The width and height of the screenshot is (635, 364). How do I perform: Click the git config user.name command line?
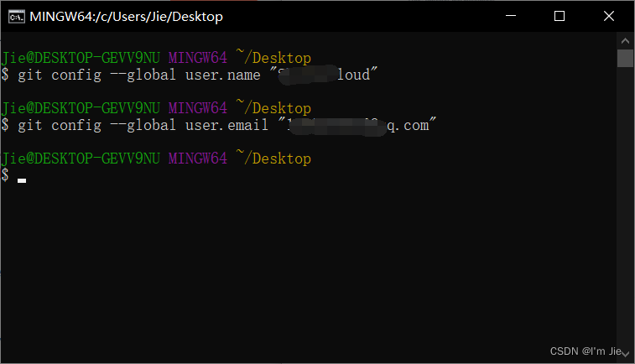point(189,75)
